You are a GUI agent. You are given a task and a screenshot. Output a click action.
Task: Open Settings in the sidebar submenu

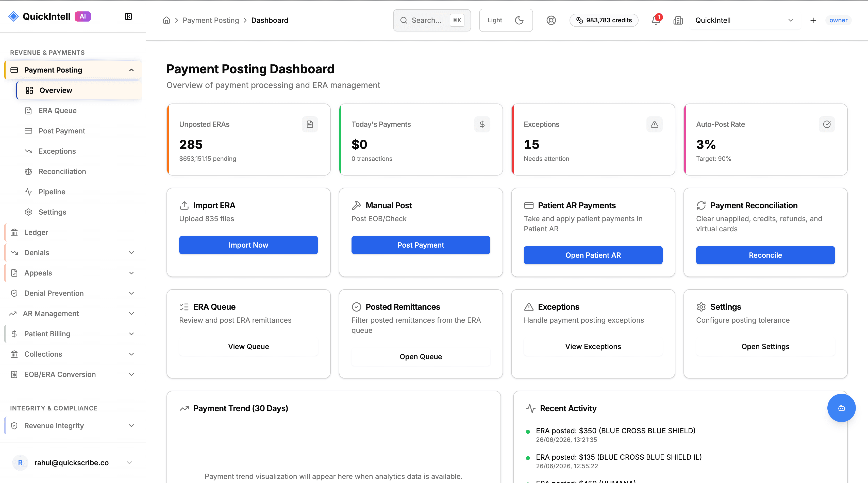[79, 212]
